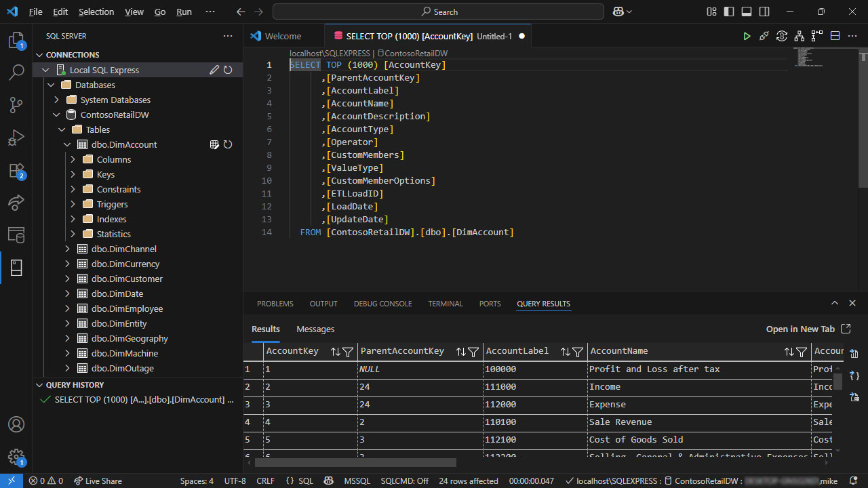Toggle the bottom panel visibility

[x=747, y=12]
